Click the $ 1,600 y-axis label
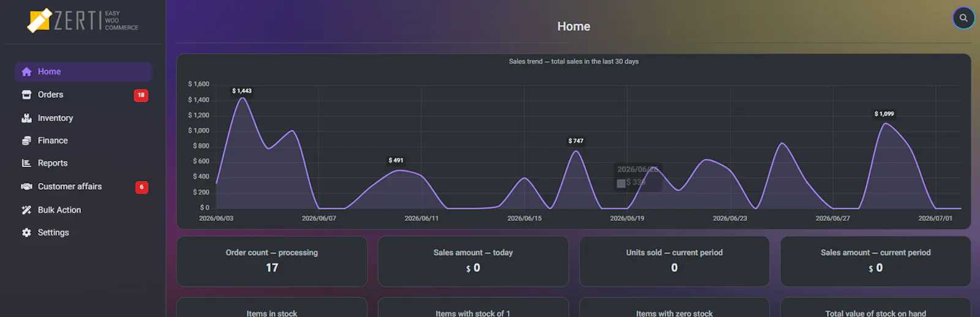This screenshot has height=317, width=980. 198,84
